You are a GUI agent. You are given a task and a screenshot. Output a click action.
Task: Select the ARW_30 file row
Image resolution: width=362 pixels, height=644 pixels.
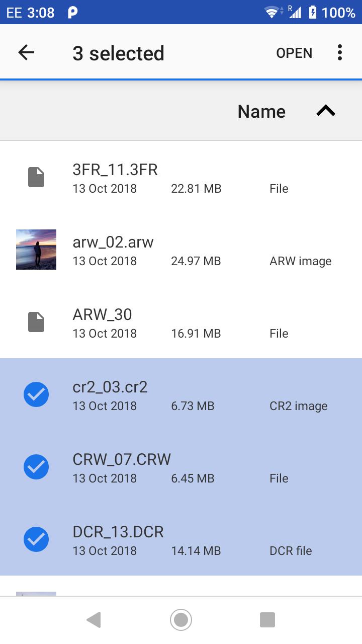click(181, 322)
